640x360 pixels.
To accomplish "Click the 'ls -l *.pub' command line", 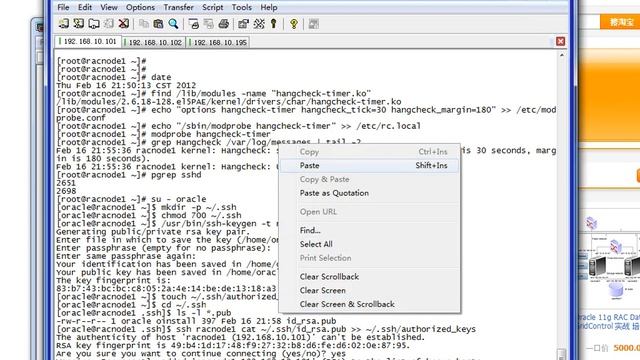I will (144, 313).
